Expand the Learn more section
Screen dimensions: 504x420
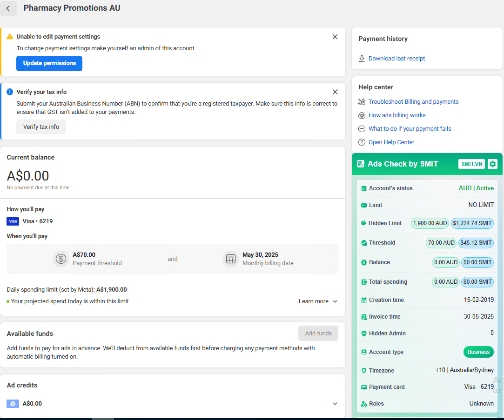click(318, 301)
